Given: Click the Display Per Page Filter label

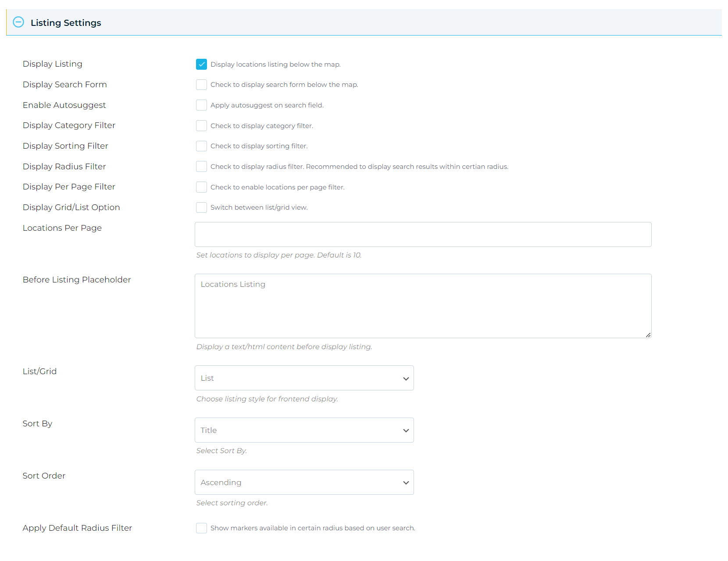Looking at the screenshot, I should click(x=69, y=187).
